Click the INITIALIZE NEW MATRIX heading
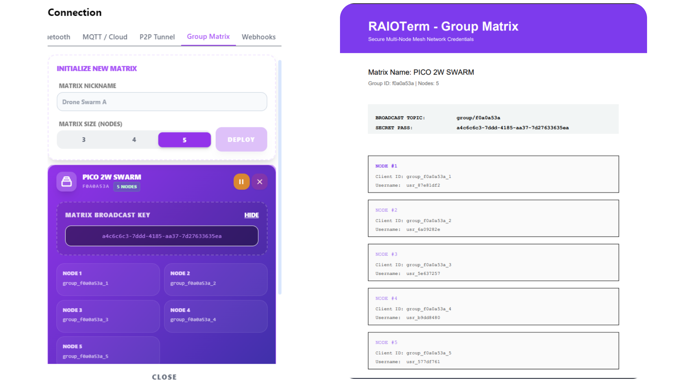This screenshot has width=680, height=382. [97, 69]
